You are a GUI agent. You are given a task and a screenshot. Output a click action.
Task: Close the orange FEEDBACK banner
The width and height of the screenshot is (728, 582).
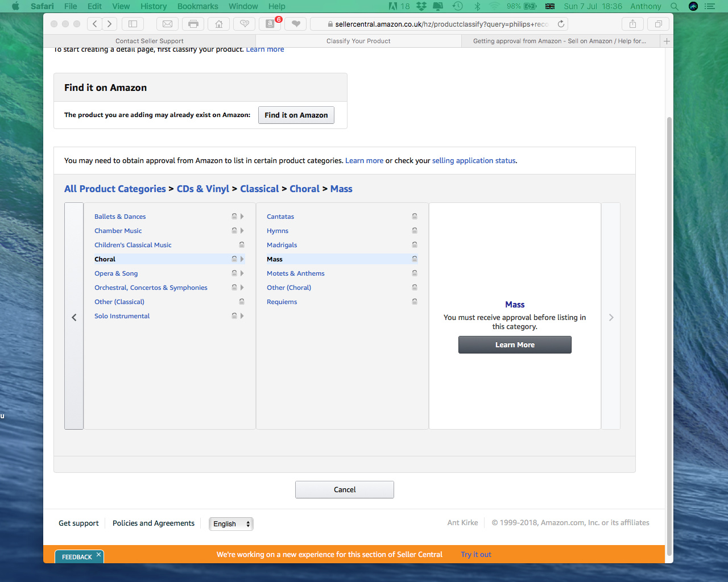pos(98,555)
